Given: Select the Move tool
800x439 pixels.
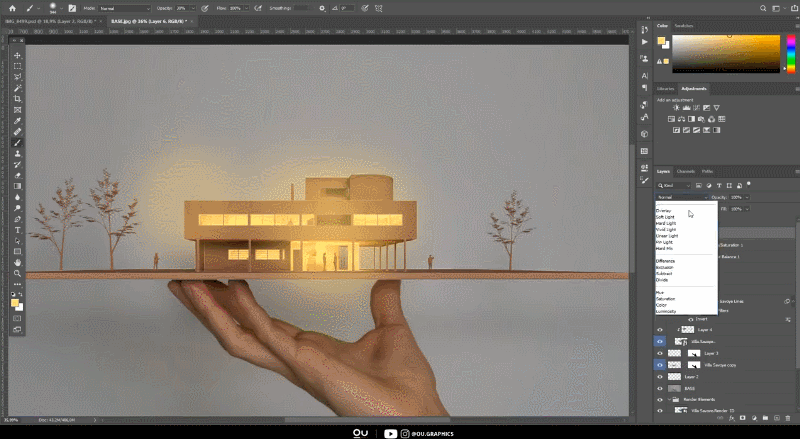Looking at the screenshot, I should 18,55.
